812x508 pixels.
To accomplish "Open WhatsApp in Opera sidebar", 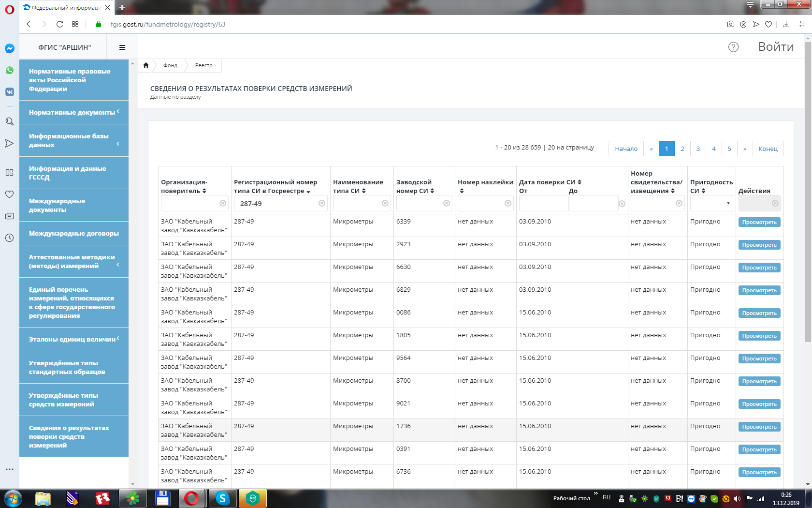I will tap(10, 70).
